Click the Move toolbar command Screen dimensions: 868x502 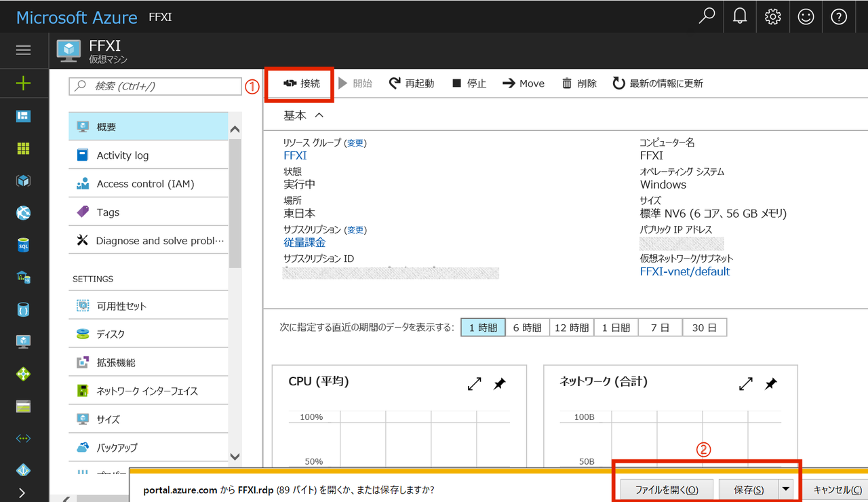tap(524, 83)
